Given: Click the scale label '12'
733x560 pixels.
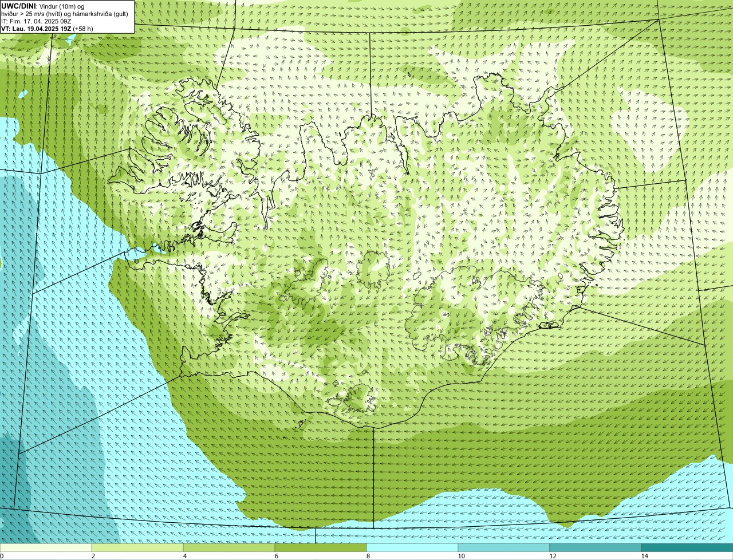Looking at the screenshot, I should 553,556.
